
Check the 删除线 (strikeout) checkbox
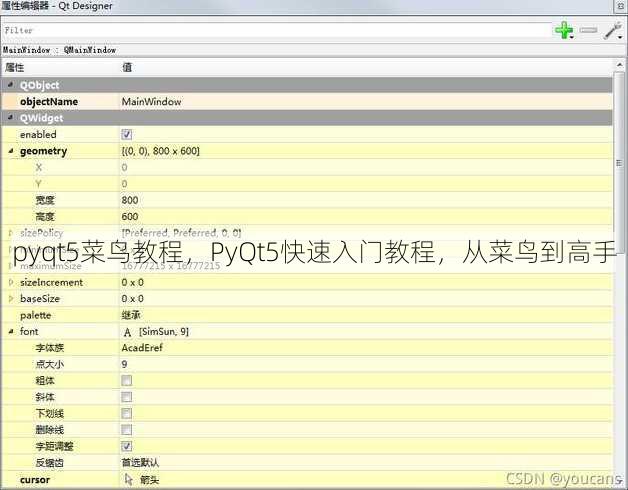pos(127,430)
